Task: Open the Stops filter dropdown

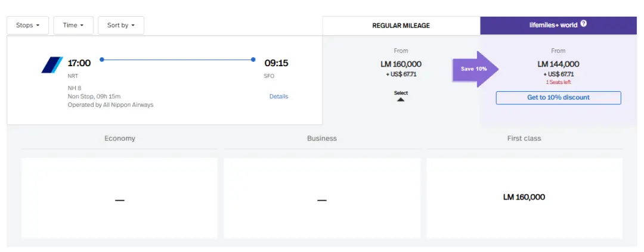Action: 27,26
